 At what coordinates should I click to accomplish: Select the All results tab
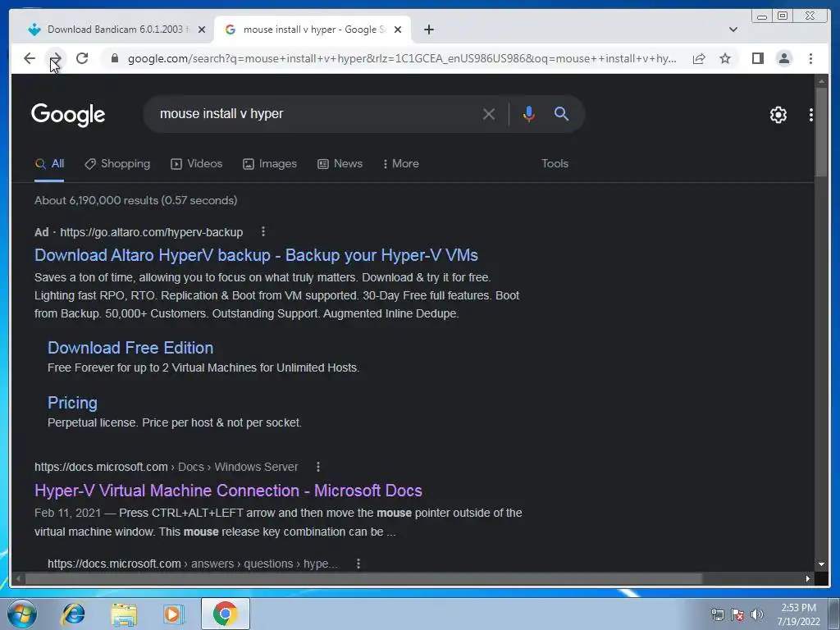49,164
